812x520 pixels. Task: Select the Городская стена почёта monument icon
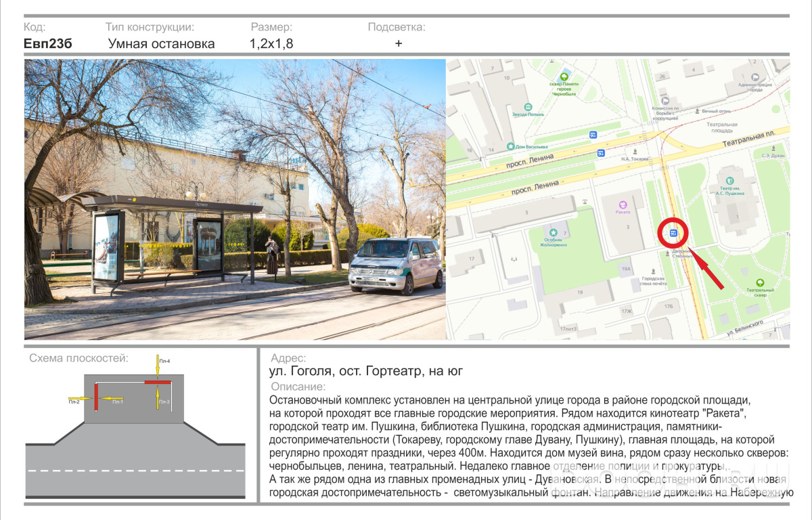point(652,271)
